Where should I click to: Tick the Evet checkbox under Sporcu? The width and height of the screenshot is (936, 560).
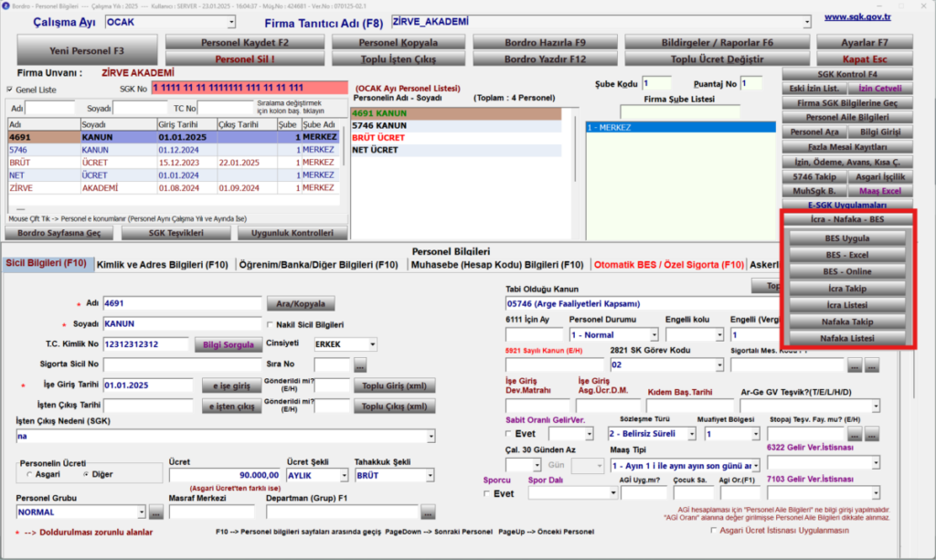[486, 494]
